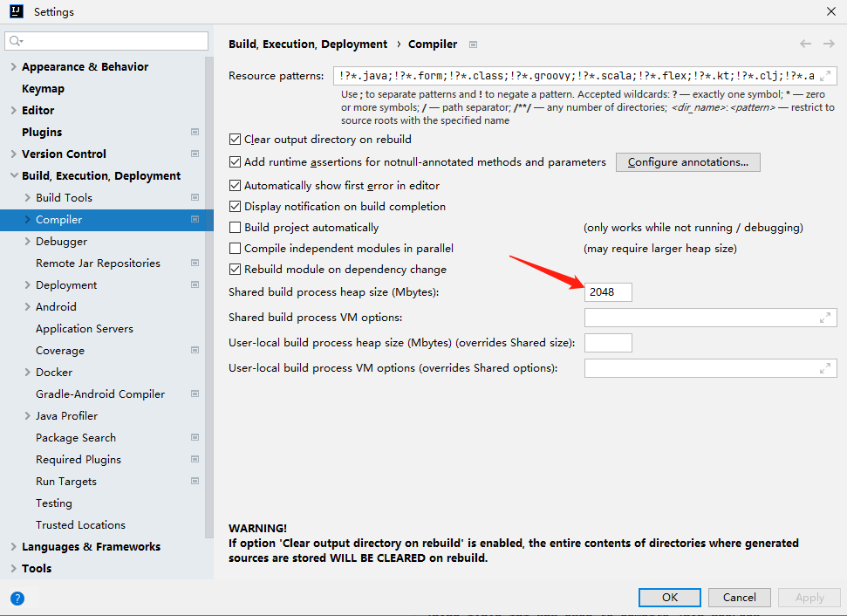Click the project-level icon beside Required Plugins
This screenshot has height=616, width=847.
coord(195,459)
